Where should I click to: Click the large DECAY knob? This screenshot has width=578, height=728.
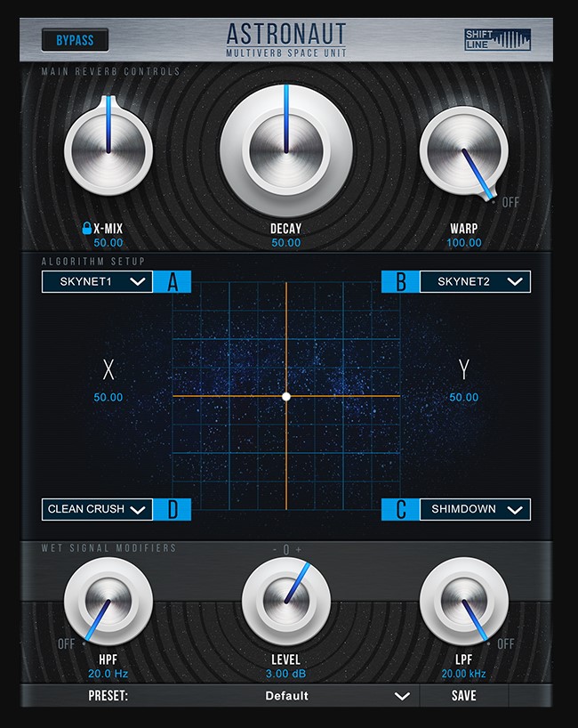click(286, 151)
